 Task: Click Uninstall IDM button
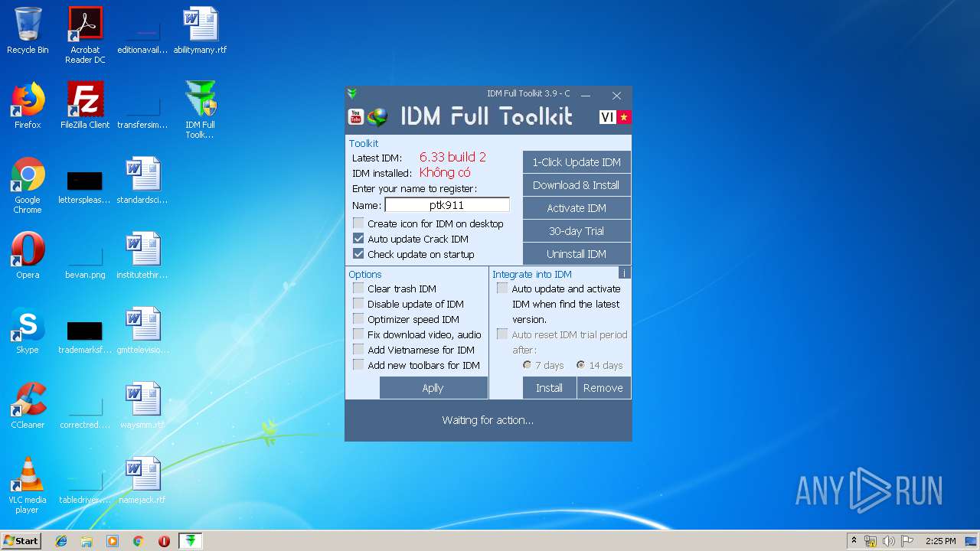click(577, 254)
